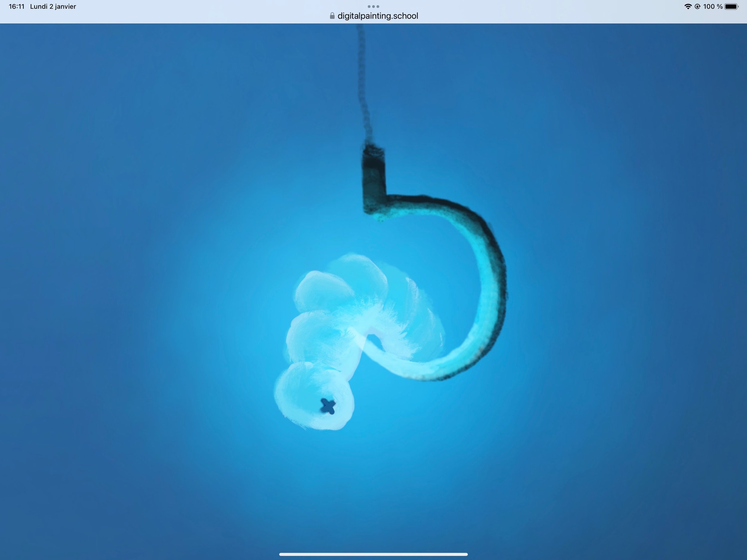Tap the Lundi 2 janvier date
The width and height of the screenshot is (747, 560).
point(53,6)
